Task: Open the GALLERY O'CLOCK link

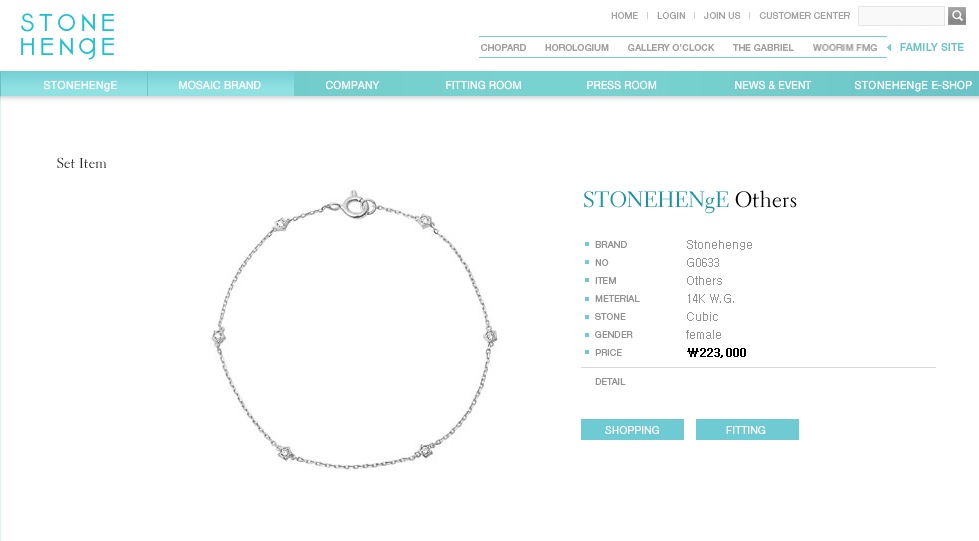Action: (x=671, y=47)
